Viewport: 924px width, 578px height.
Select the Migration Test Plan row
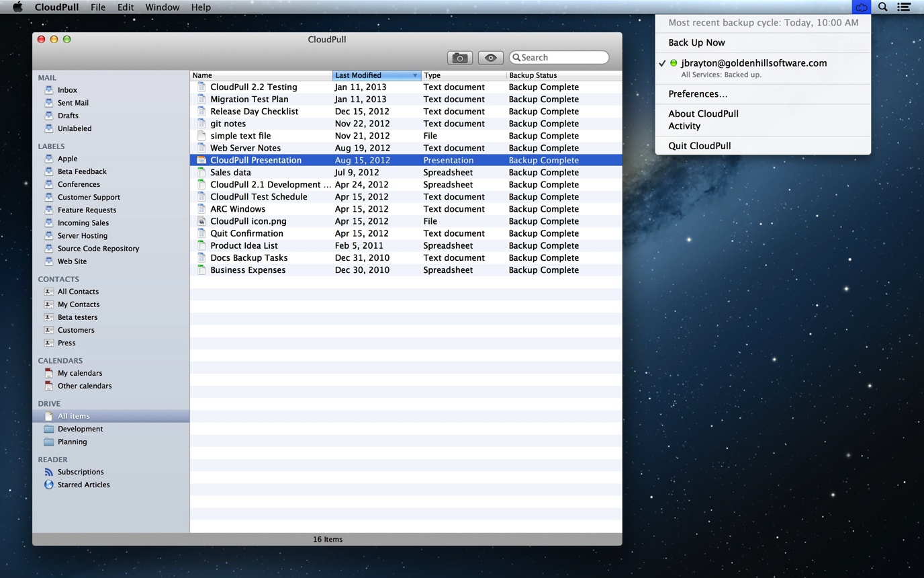pos(406,99)
